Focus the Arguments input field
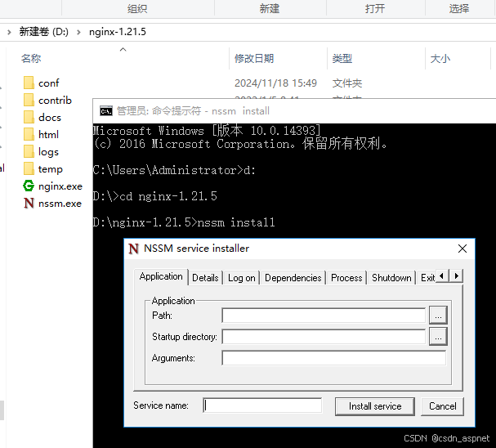Viewport: 496px width, 448px height. 333,358
